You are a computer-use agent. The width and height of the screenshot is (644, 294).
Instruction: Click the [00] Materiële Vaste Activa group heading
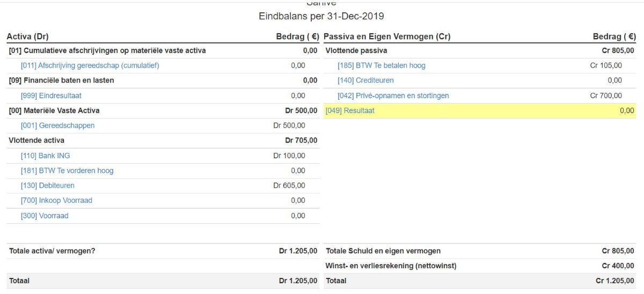(x=54, y=111)
